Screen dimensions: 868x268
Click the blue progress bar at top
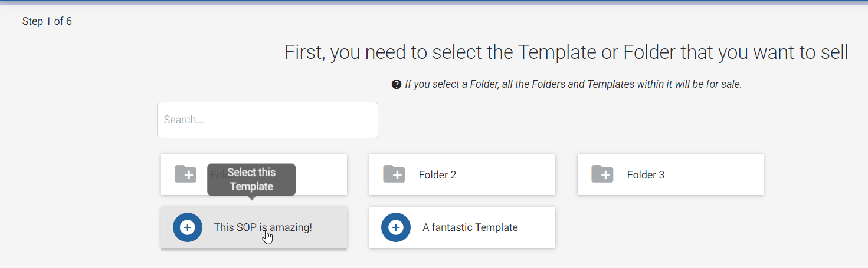pyautogui.click(x=434, y=2)
